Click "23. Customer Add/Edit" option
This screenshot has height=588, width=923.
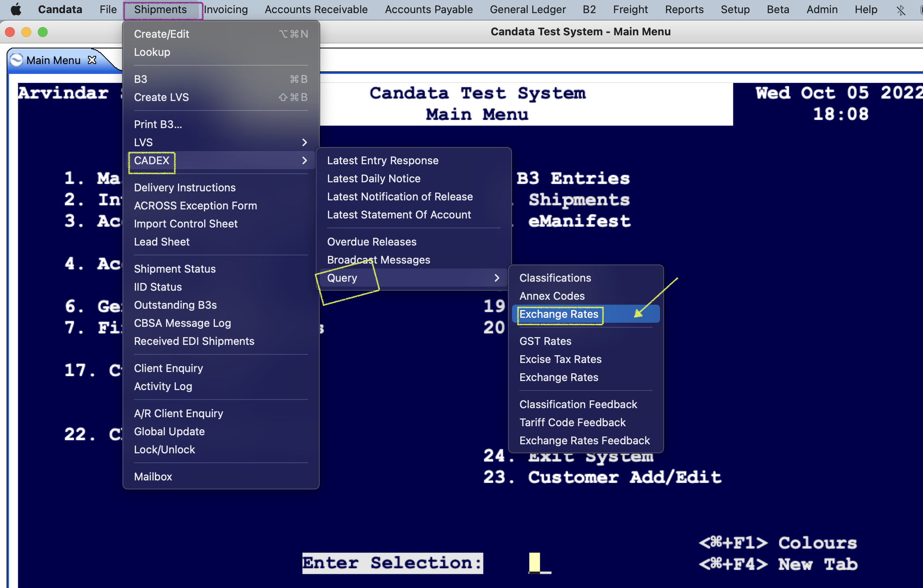tap(602, 477)
